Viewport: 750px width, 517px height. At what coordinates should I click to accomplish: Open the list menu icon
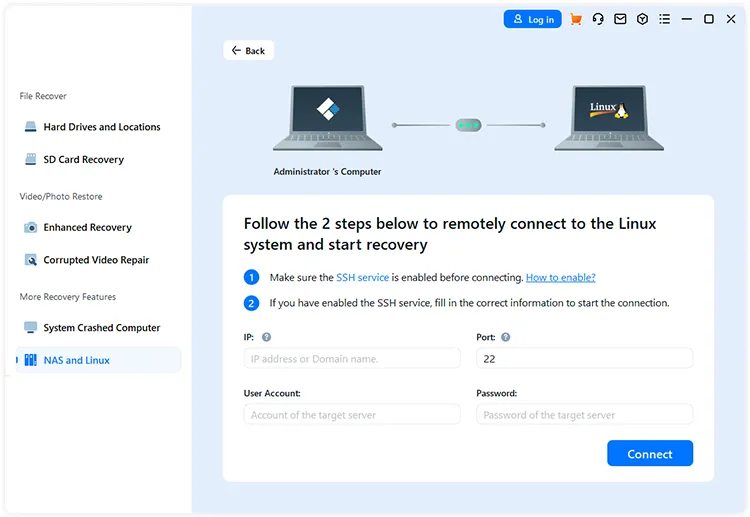[x=664, y=19]
